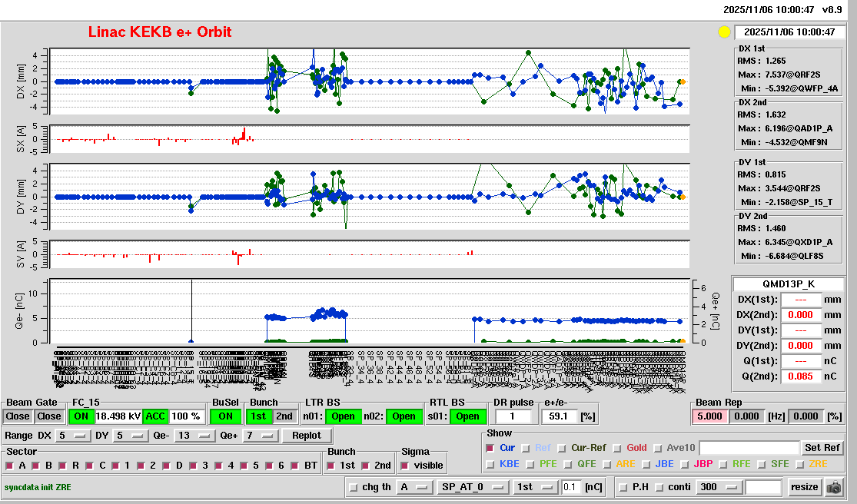Open the Qe- range dropdown
This screenshot has width=857, height=504.
click(x=194, y=436)
